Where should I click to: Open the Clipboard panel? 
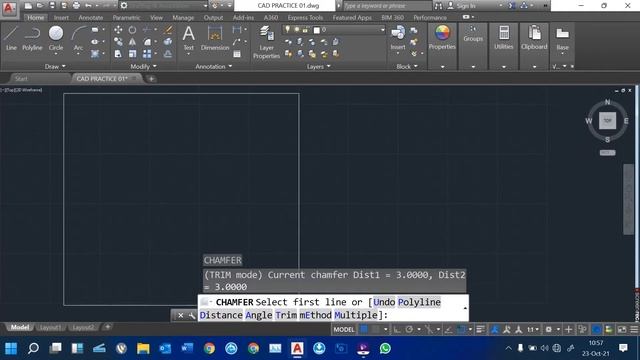coord(534,33)
